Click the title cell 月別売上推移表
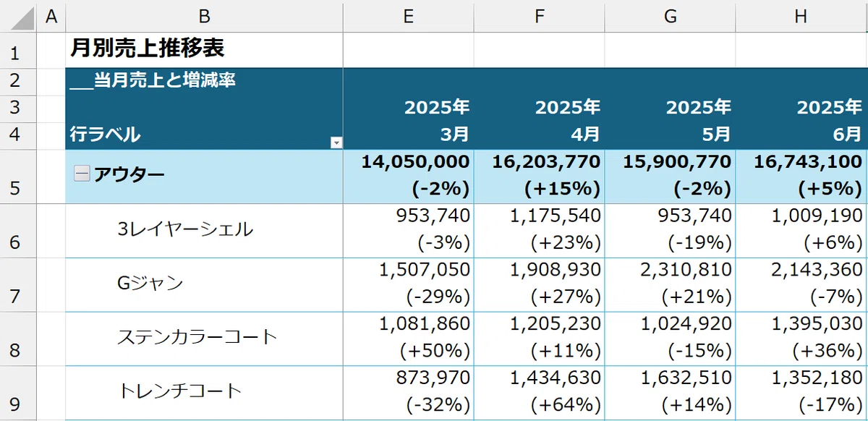This screenshot has width=868, height=421. [204, 50]
